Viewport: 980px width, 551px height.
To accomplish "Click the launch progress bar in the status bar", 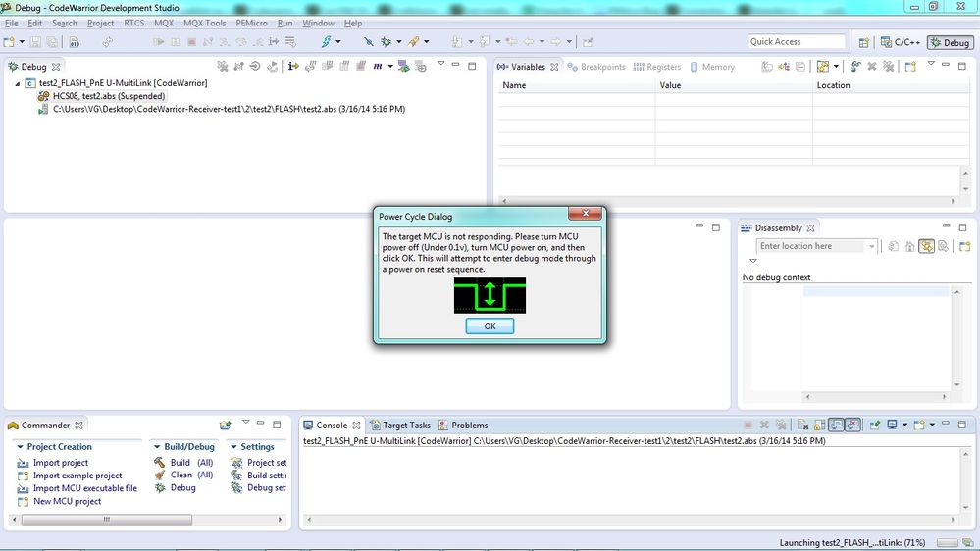I will 947,543.
